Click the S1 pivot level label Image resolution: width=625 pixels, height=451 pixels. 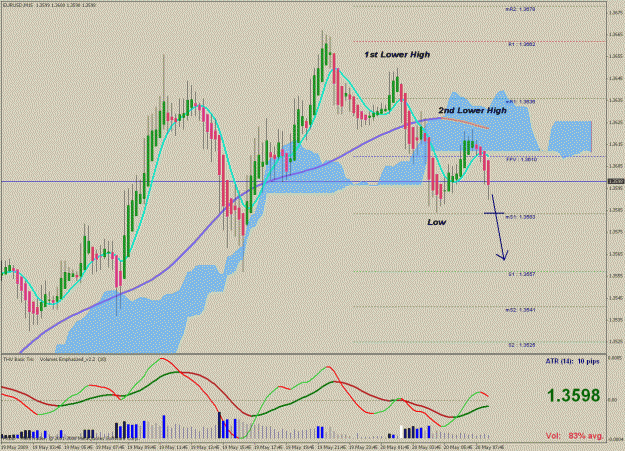pos(521,274)
